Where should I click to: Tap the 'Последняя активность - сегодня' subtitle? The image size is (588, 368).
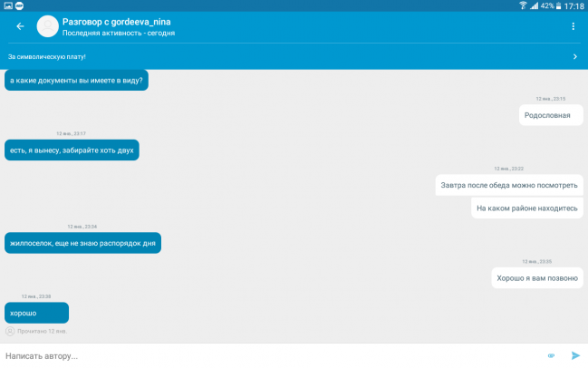click(118, 34)
